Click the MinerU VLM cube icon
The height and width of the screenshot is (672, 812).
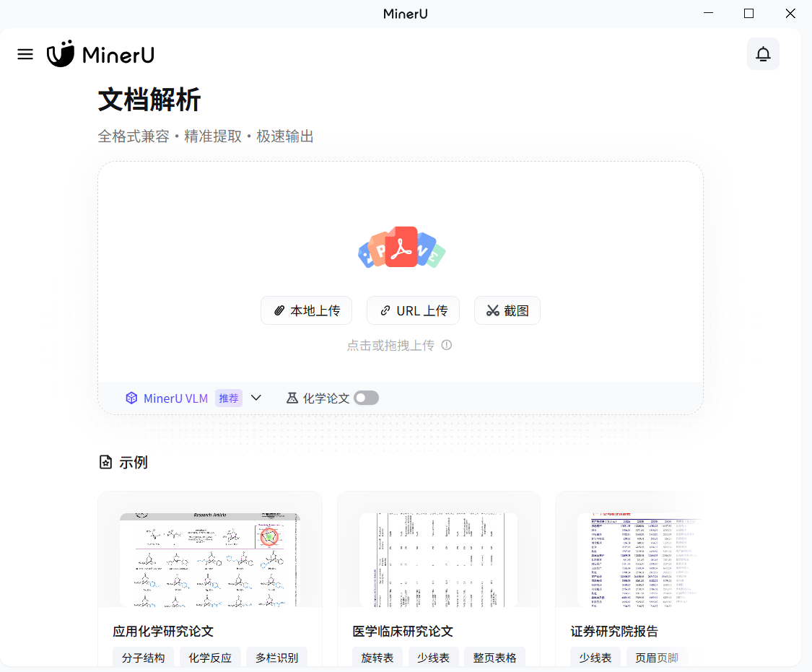click(x=131, y=398)
